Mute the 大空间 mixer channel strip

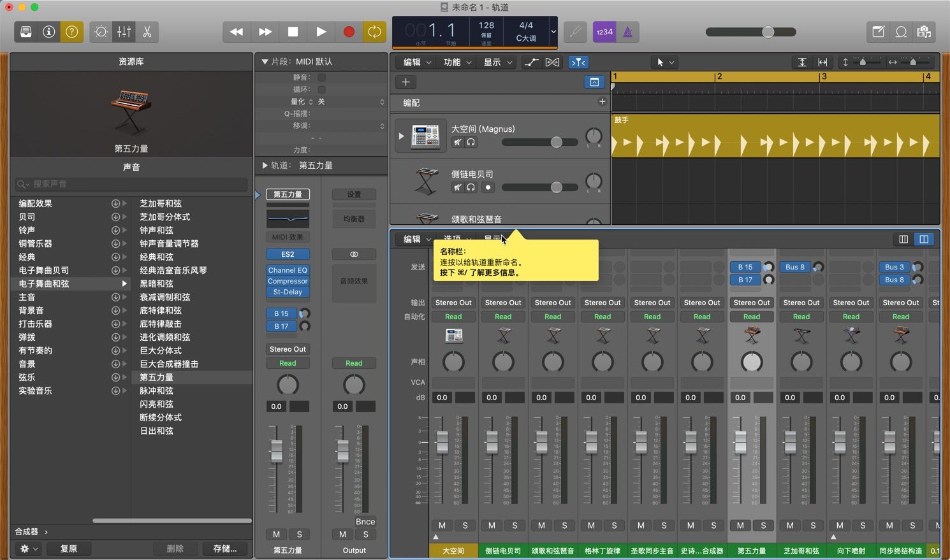click(x=442, y=526)
